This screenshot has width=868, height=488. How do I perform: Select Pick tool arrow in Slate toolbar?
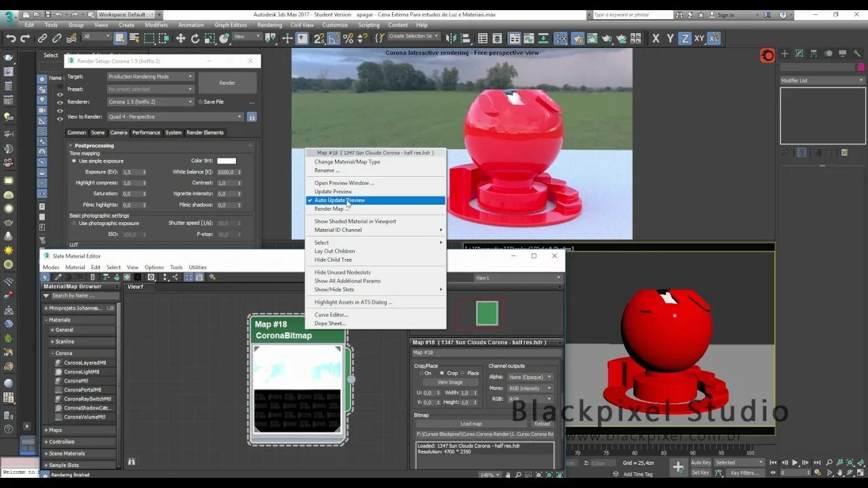point(45,277)
